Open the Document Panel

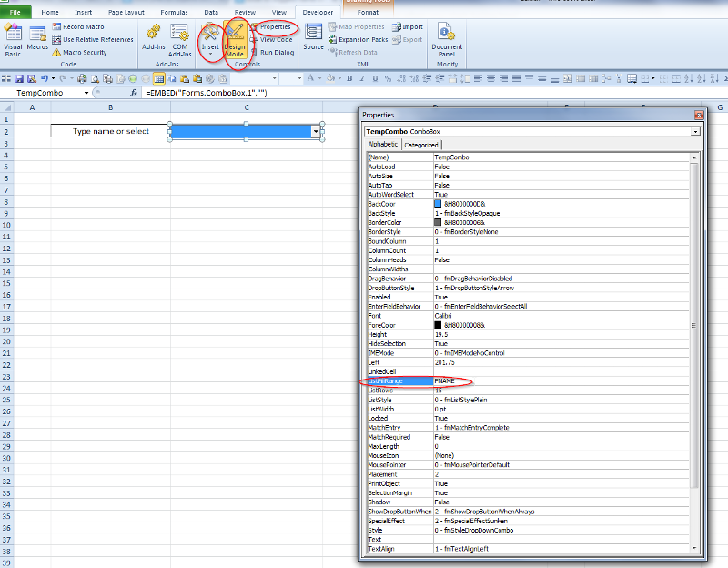pos(447,40)
